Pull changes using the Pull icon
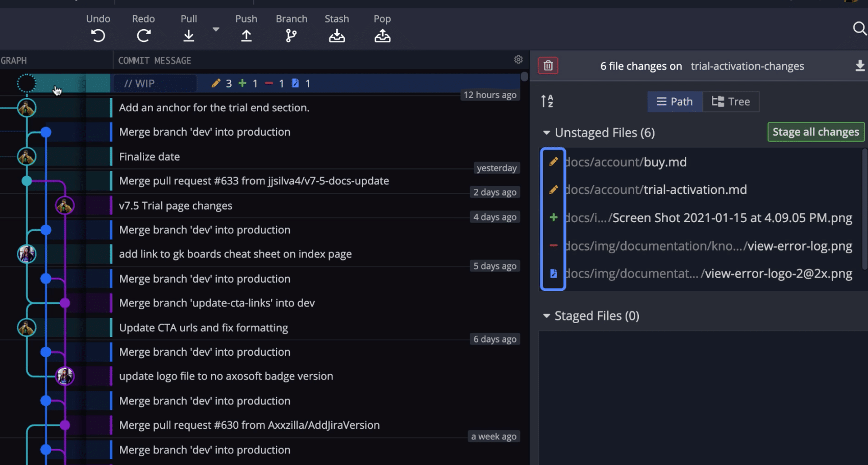The width and height of the screenshot is (868, 465). click(188, 35)
